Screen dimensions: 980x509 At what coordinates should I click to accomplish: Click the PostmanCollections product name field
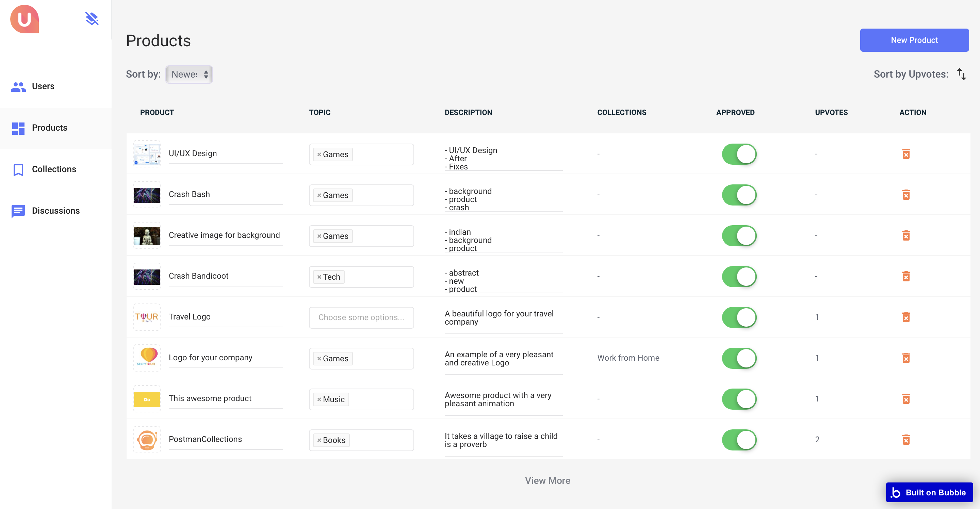click(x=225, y=439)
